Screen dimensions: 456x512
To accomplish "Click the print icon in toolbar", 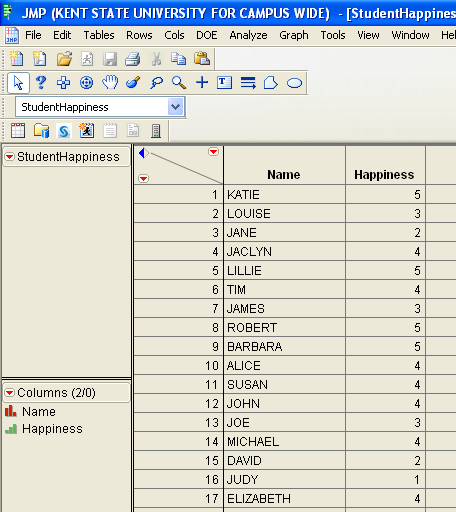I will click(x=133, y=59).
